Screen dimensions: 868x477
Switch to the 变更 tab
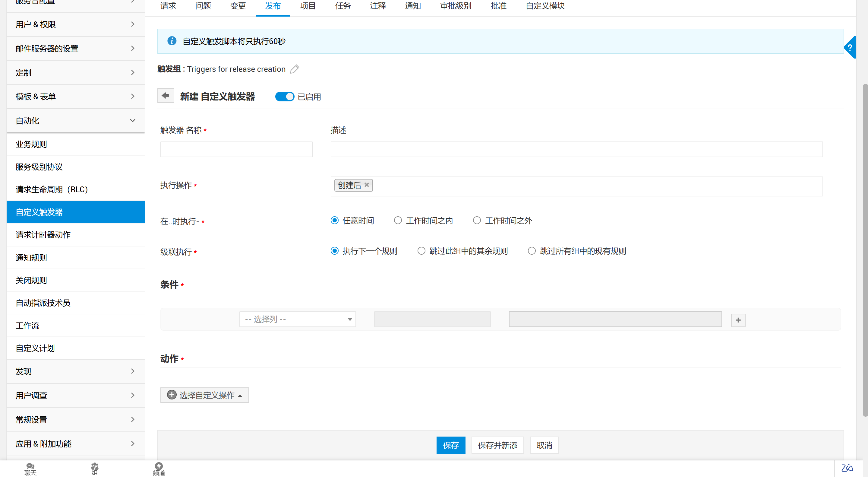pyautogui.click(x=238, y=6)
